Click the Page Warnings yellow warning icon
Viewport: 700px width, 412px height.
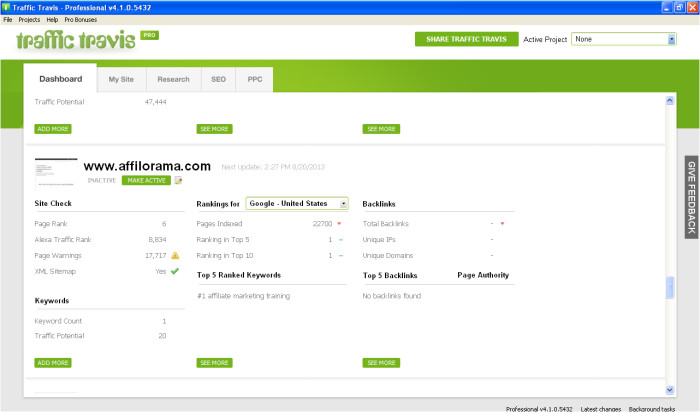(x=175, y=255)
